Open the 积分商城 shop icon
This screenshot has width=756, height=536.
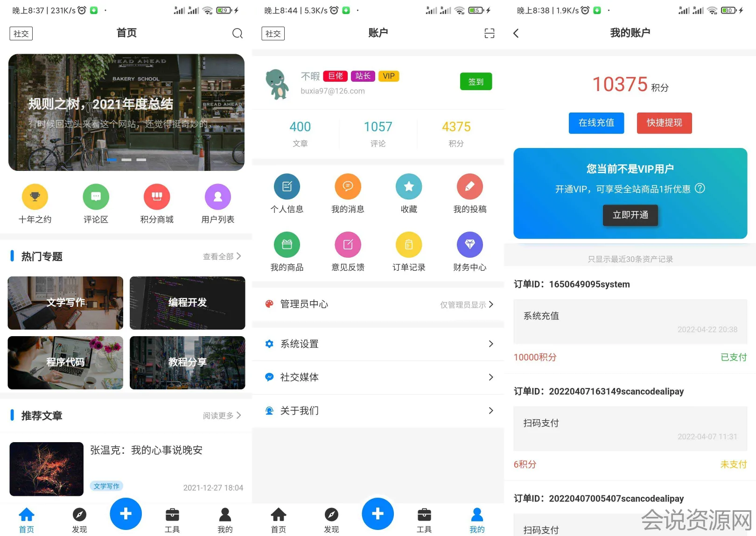pyautogui.click(x=157, y=197)
